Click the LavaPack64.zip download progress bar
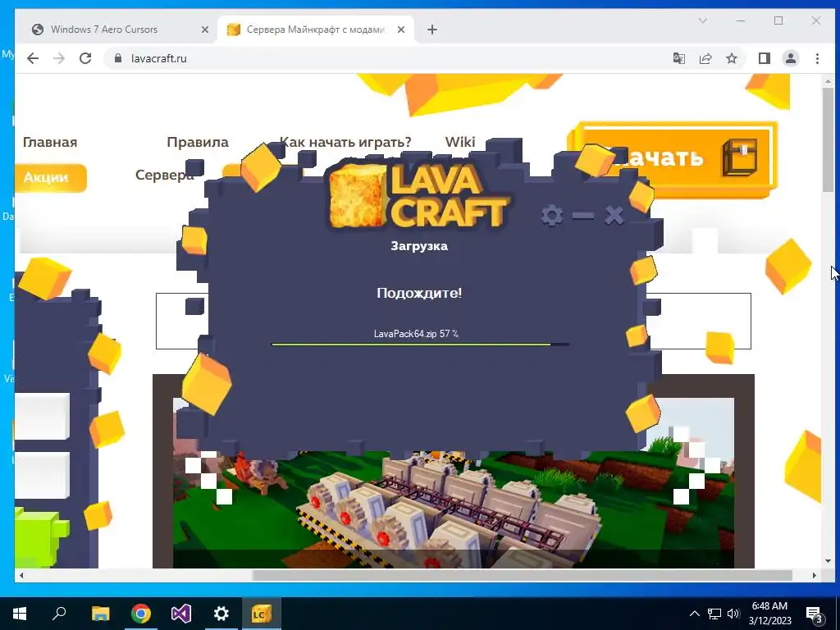 pyautogui.click(x=420, y=345)
